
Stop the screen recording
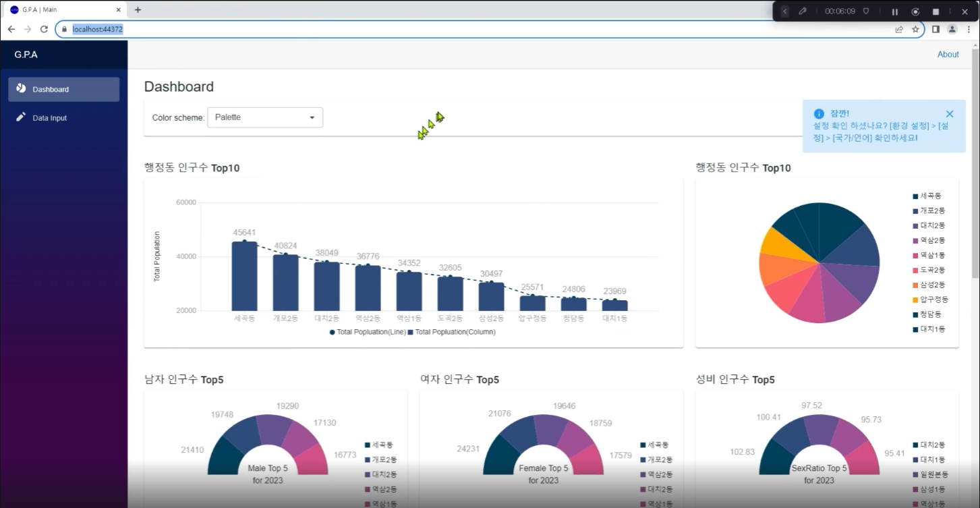click(935, 11)
